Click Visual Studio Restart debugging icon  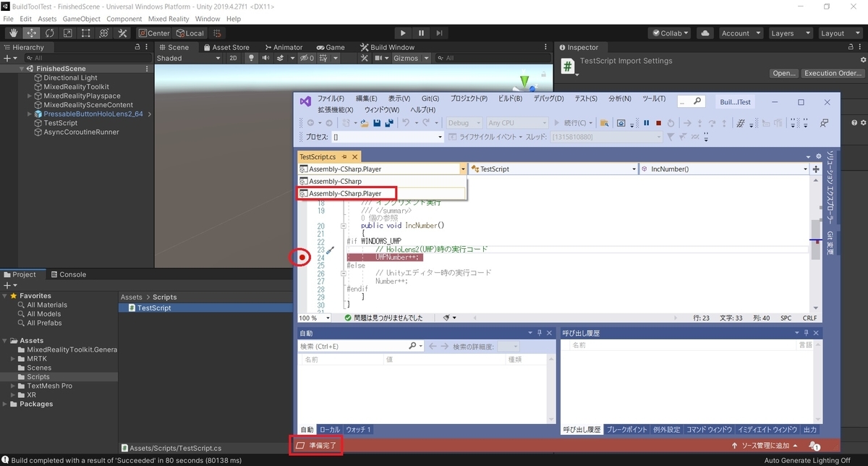(671, 123)
